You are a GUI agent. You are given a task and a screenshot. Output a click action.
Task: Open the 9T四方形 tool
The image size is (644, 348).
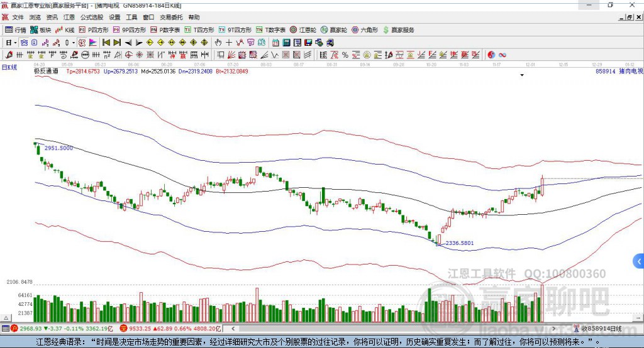235,30
